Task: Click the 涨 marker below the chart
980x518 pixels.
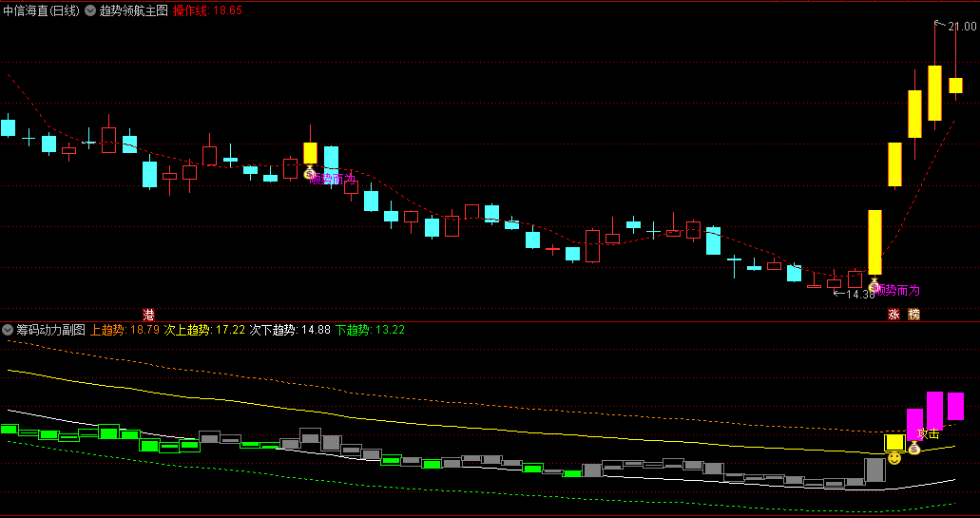Action: point(894,315)
